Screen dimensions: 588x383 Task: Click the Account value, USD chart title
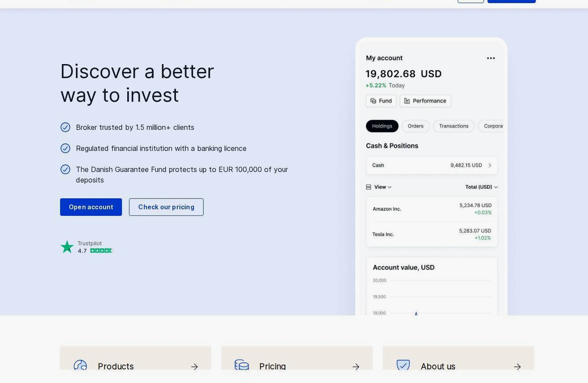point(403,267)
